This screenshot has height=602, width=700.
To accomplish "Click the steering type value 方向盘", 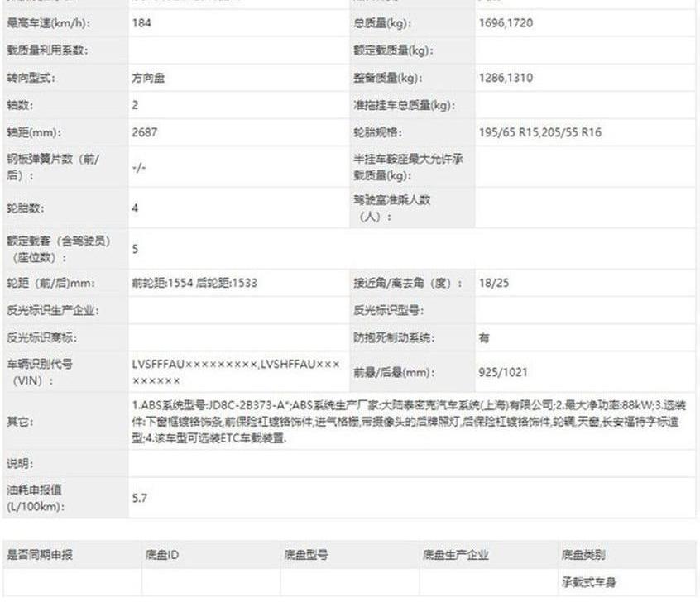I will (149, 78).
